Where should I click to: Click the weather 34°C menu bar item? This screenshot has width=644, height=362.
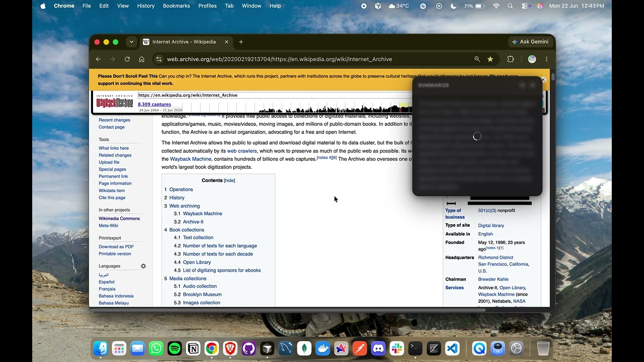tap(399, 6)
